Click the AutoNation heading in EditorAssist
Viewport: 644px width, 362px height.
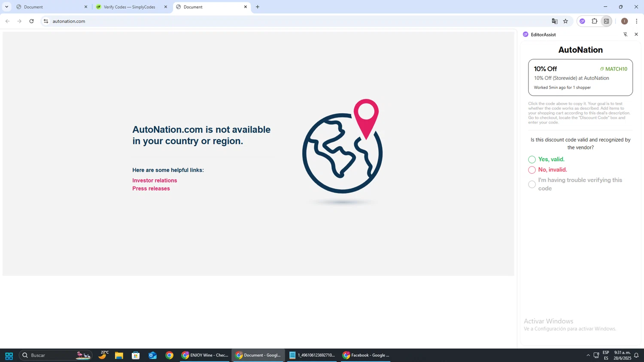(x=580, y=50)
